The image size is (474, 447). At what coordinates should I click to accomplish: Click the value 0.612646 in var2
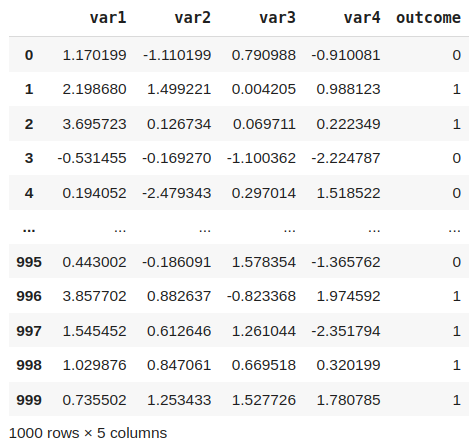(179, 331)
